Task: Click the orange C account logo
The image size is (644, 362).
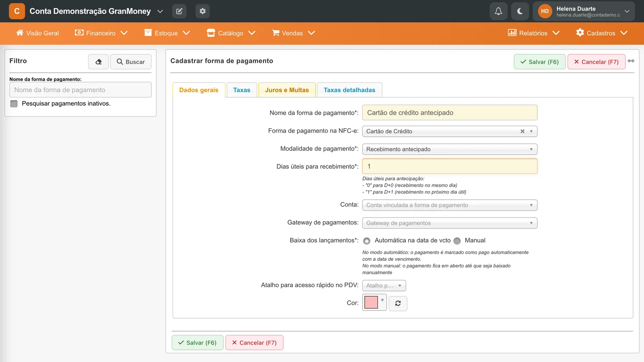Action: pyautogui.click(x=17, y=11)
